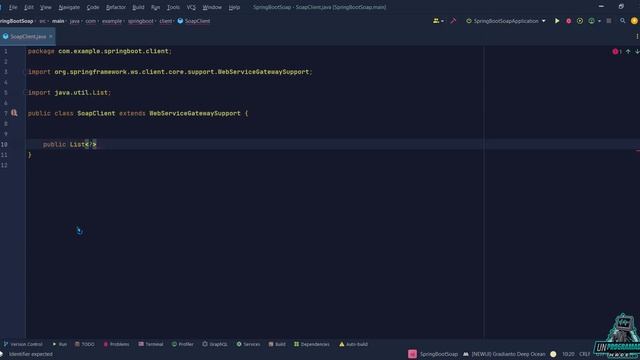Open the Tools menu
The height and width of the screenshot is (360, 640).
(x=173, y=7)
